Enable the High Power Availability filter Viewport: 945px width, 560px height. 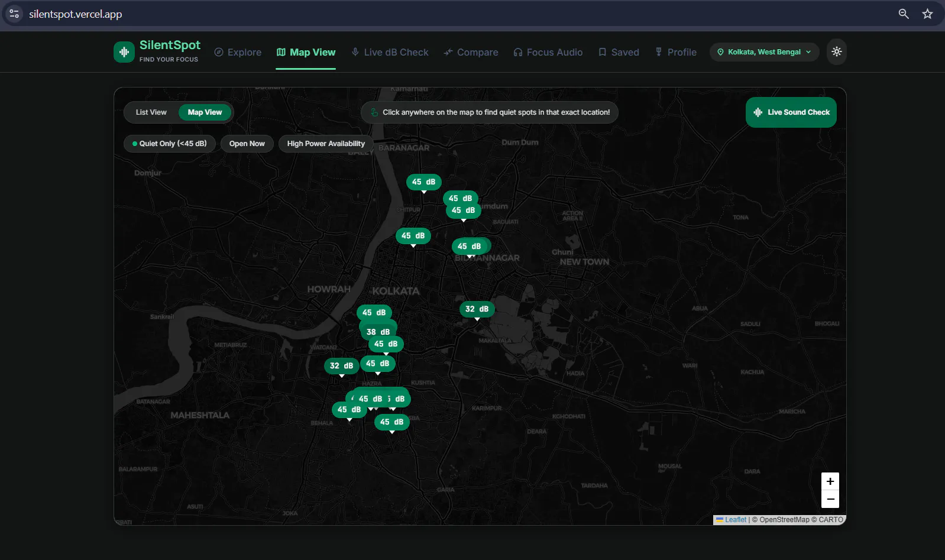click(326, 144)
